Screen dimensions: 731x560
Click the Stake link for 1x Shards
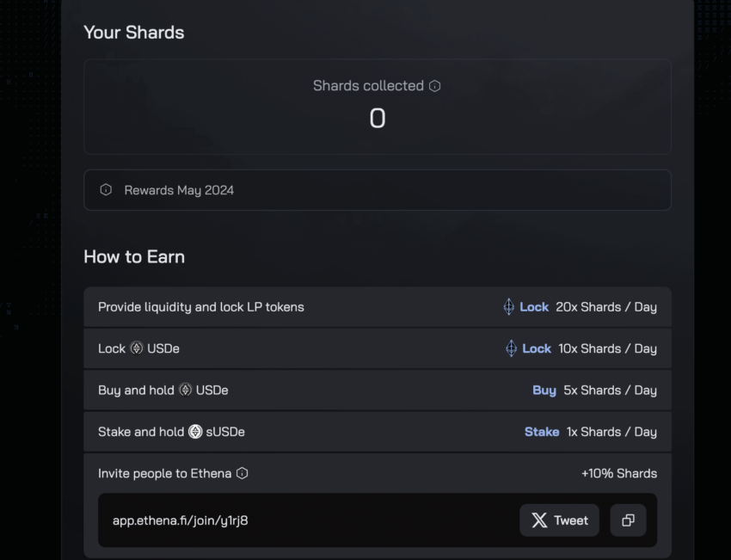pyautogui.click(x=542, y=432)
